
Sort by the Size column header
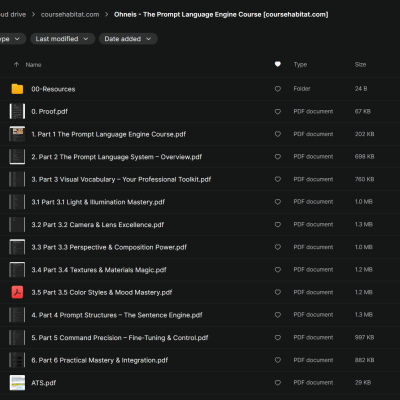(x=360, y=65)
